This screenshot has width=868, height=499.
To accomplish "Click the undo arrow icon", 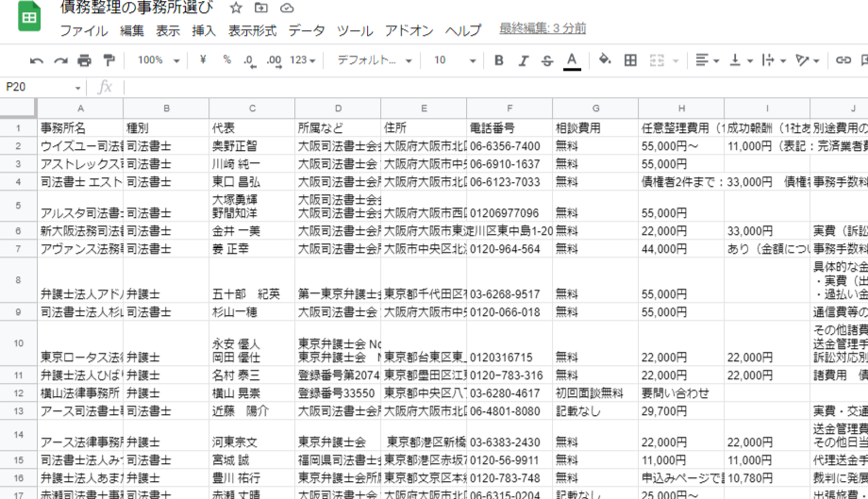I will (x=37, y=60).
